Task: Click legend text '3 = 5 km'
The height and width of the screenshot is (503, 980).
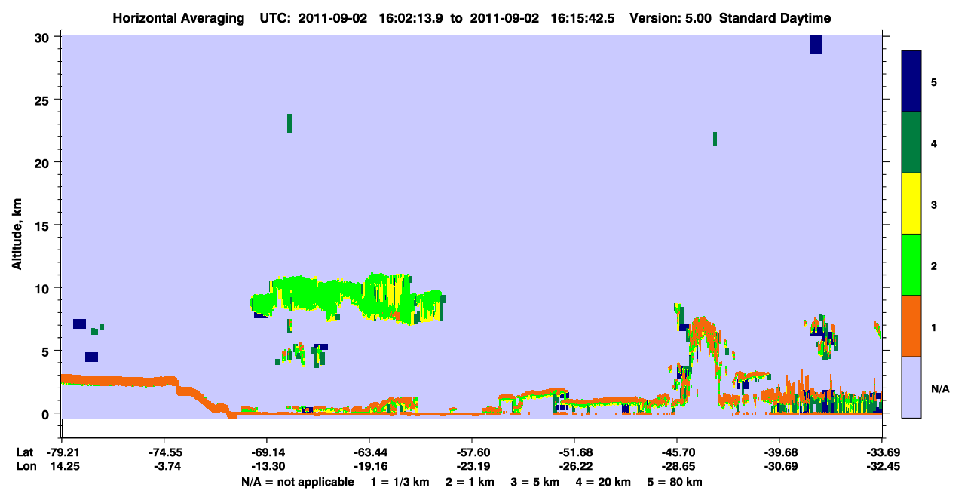Action: click(534, 482)
